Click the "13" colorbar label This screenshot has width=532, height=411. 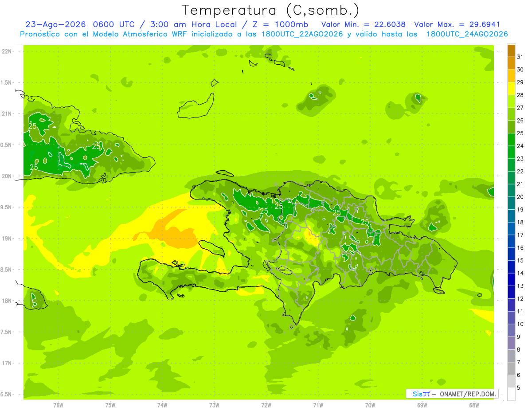[x=520, y=286]
